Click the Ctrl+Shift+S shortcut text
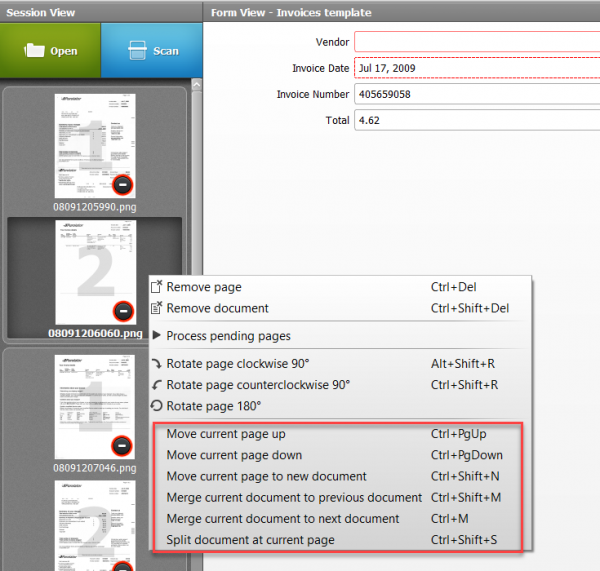This screenshot has height=571, width=600. click(x=464, y=540)
